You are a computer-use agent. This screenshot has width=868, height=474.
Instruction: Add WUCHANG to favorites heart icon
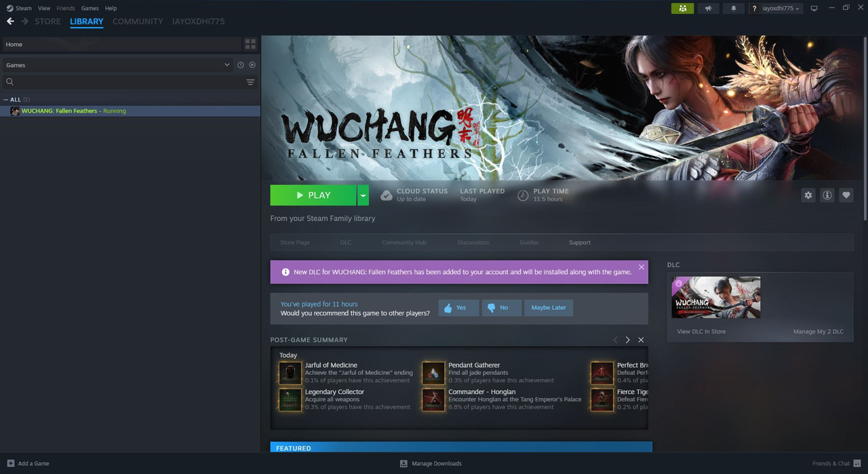846,195
